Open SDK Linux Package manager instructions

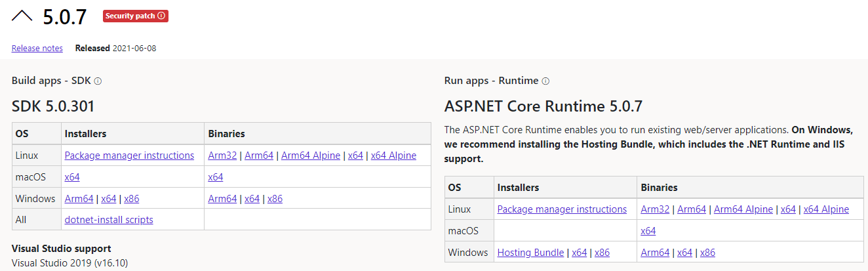[x=129, y=156]
